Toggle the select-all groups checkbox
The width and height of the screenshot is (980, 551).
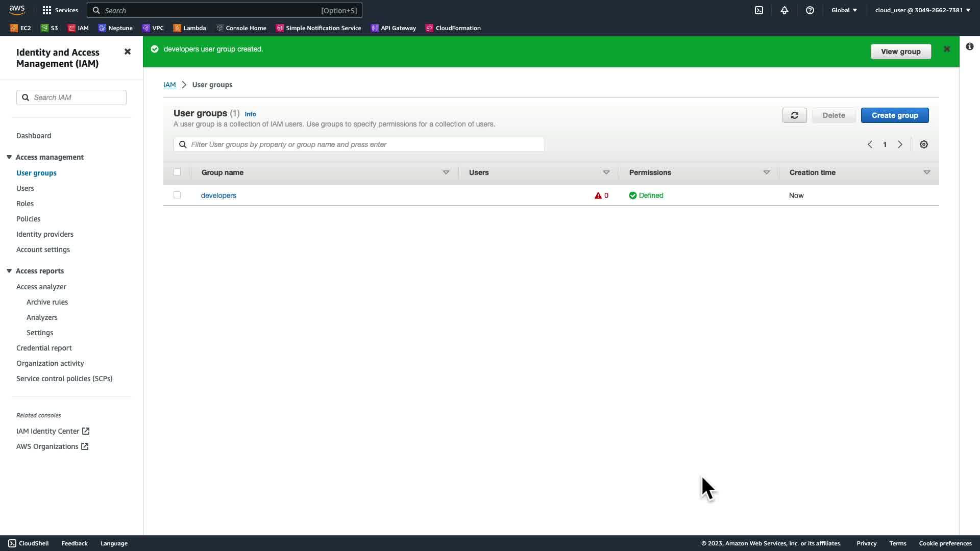[x=177, y=172]
